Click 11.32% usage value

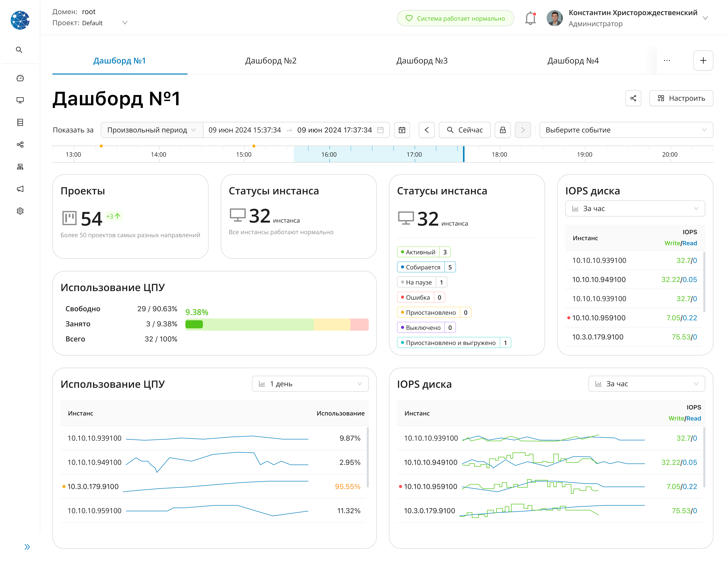(x=349, y=511)
